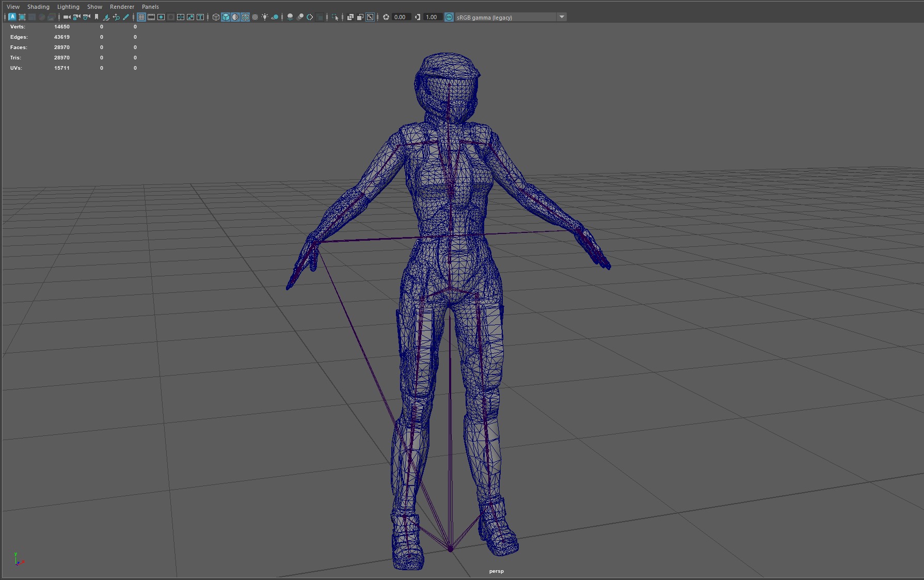Toggle the View Transform ON button
Screen dimensions: 924x580
pos(449,17)
